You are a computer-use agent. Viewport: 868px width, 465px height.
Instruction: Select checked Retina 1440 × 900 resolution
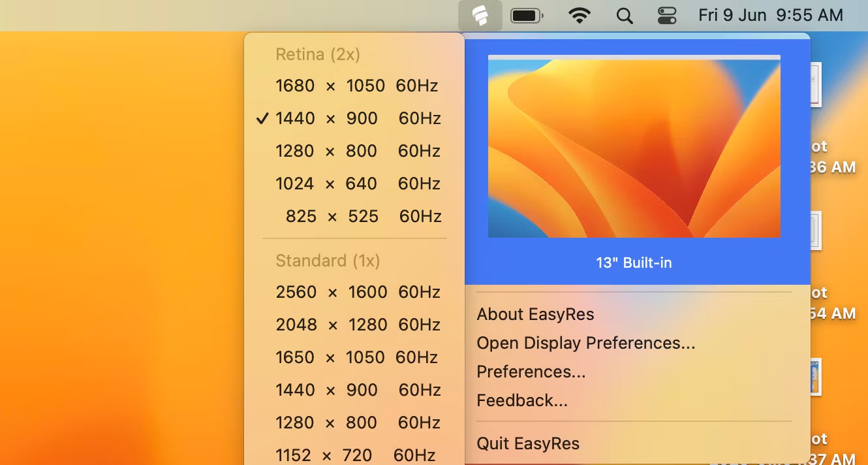point(354,118)
